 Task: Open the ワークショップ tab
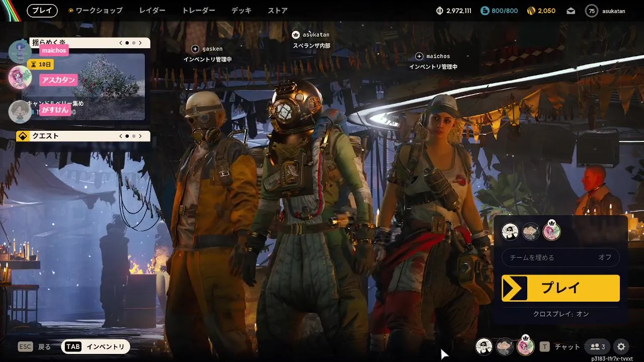click(x=99, y=11)
